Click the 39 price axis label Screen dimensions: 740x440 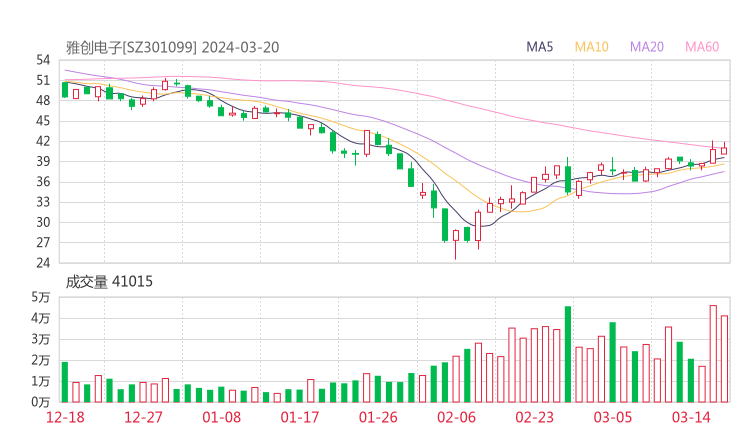(43, 161)
